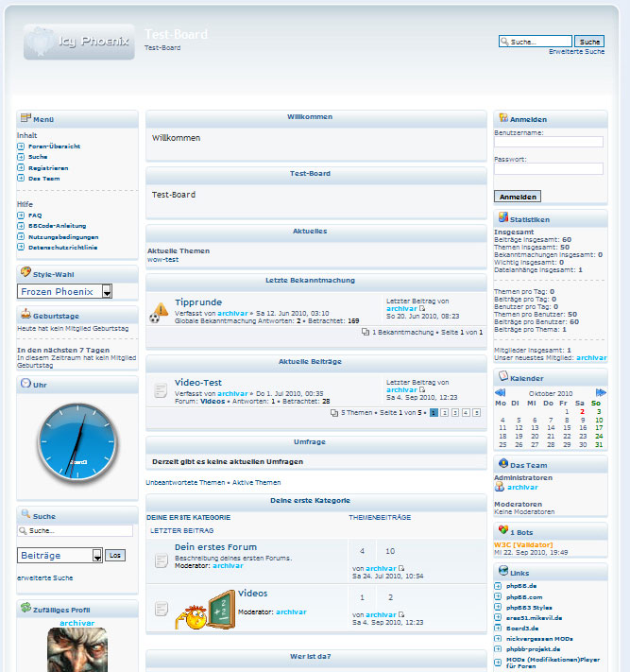Open BBCode-Anleitung in the Hilfe menu
Image resolution: width=630 pixels, height=672 pixels.
(x=57, y=226)
